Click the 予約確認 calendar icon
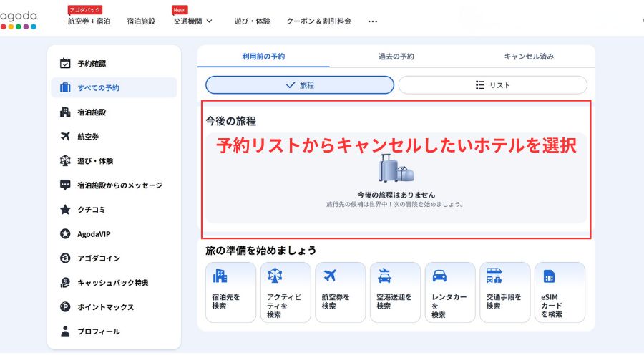 (65, 63)
